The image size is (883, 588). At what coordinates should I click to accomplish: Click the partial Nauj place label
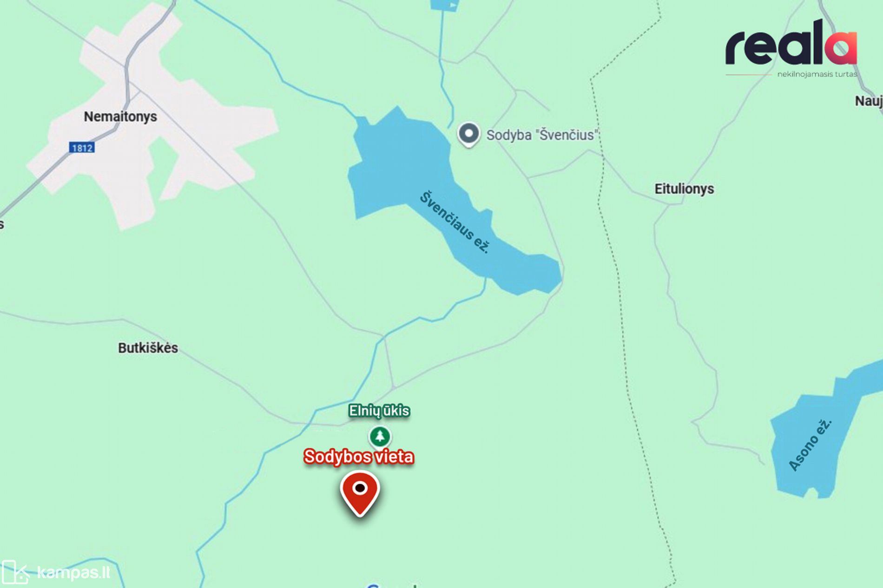[869, 101]
